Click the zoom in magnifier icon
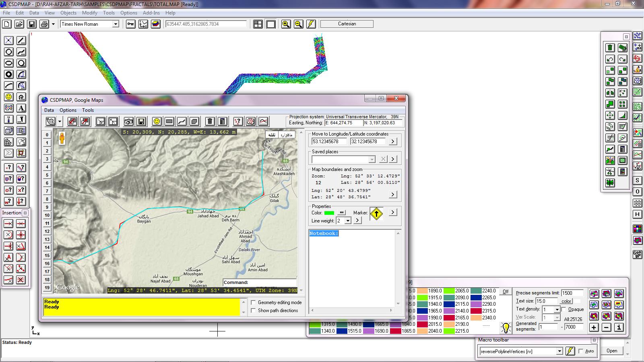This screenshot has height=362, width=644. tap(286, 24)
